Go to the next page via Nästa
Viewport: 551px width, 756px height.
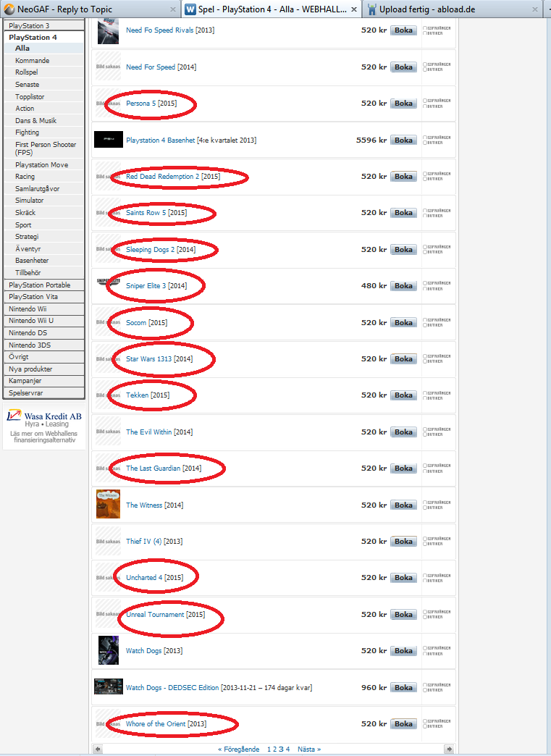tap(309, 749)
